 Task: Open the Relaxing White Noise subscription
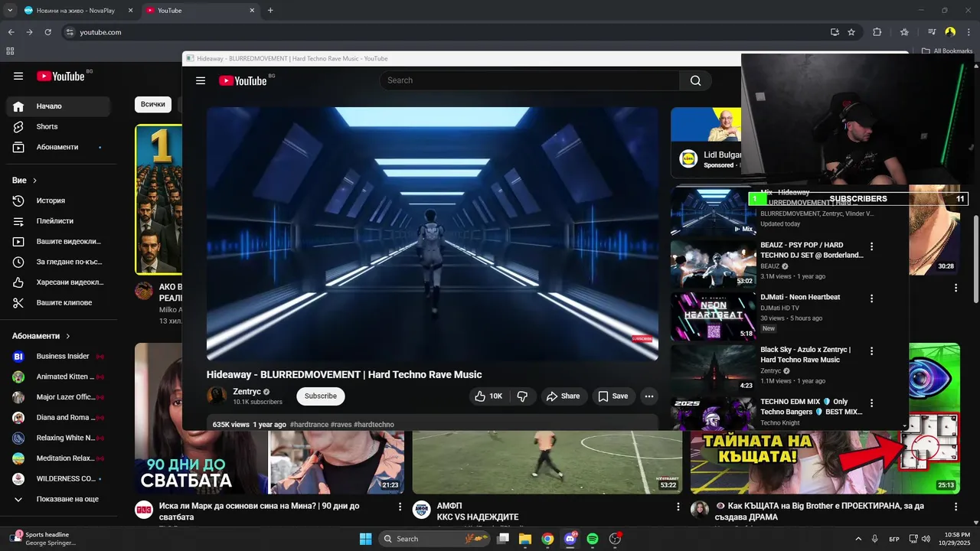click(58, 439)
